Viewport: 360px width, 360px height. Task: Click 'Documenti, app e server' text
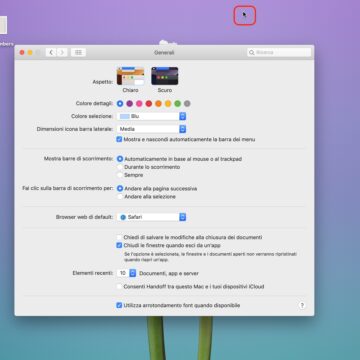click(x=169, y=273)
